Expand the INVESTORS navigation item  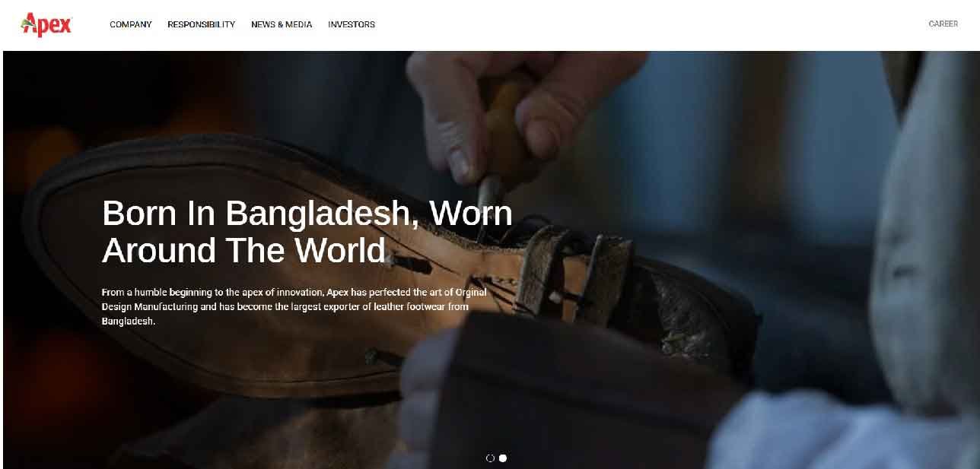point(352,24)
